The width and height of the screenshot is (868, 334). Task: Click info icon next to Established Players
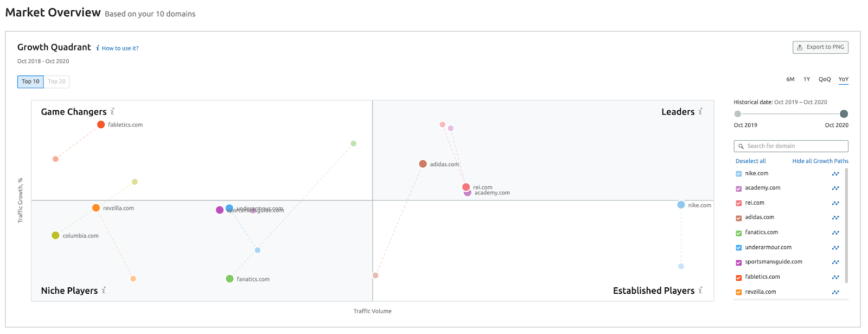(x=700, y=291)
